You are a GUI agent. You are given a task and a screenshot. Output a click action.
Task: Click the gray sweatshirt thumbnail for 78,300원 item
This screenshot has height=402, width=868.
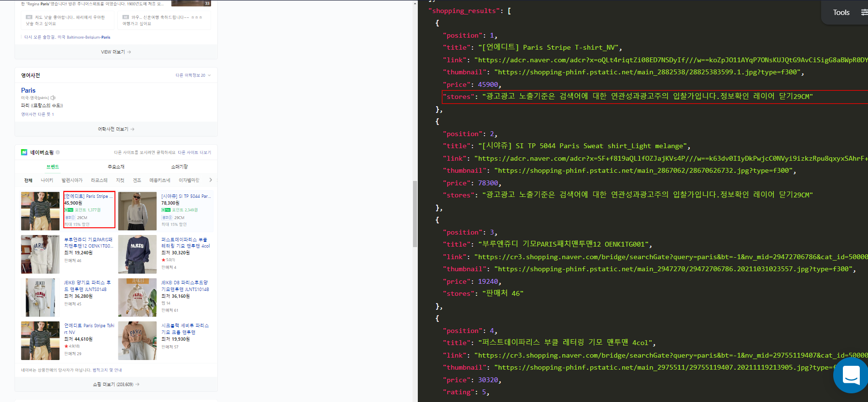(x=138, y=211)
